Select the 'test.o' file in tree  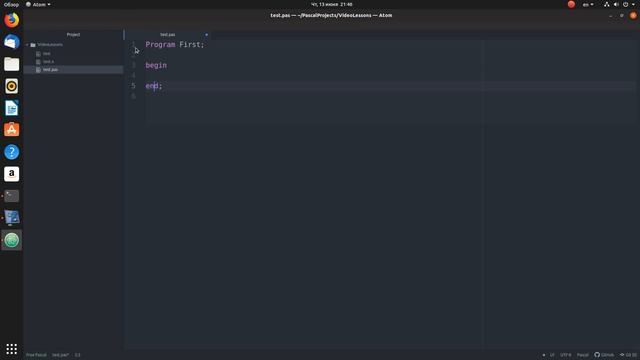click(x=48, y=62)
